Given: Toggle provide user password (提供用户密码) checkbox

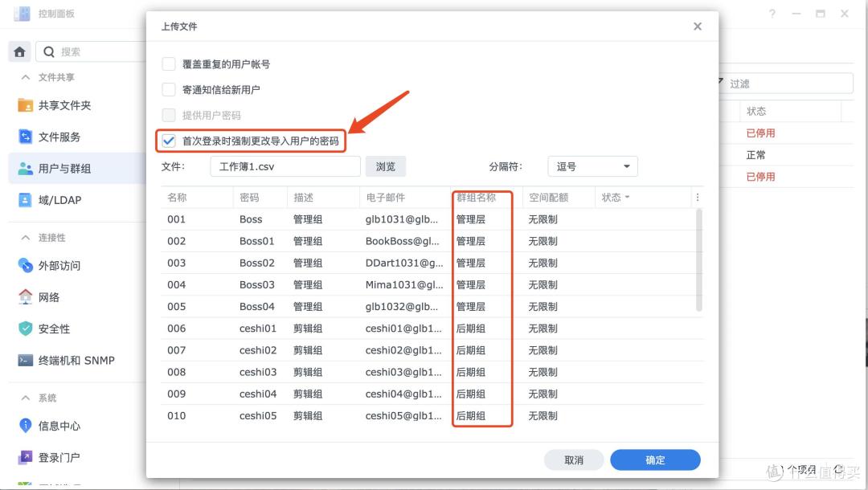Looking at the screenshot, I should (169, 115).
